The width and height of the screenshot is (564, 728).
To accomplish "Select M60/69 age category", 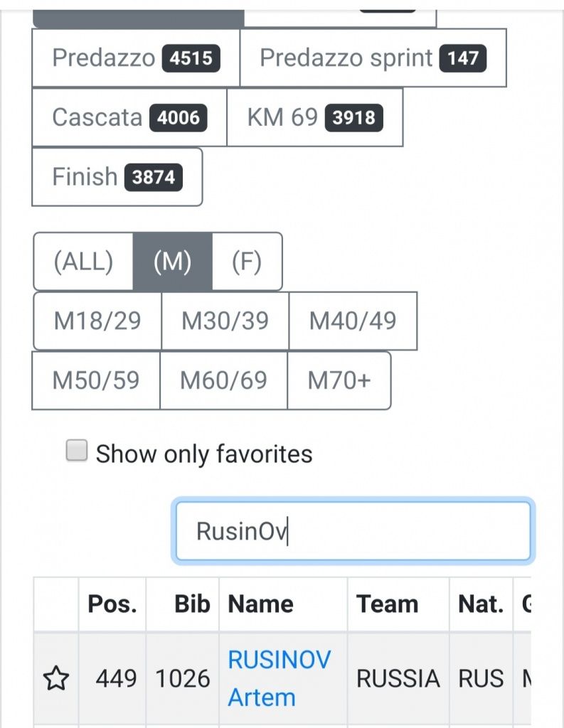I will point(223,380).
